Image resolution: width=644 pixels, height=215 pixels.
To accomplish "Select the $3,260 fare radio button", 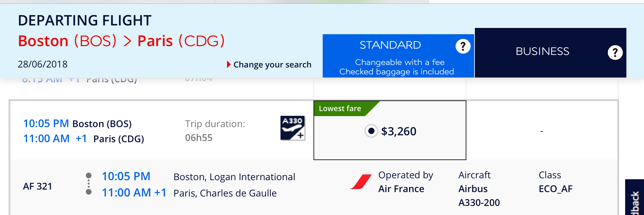I will [371, 131].
